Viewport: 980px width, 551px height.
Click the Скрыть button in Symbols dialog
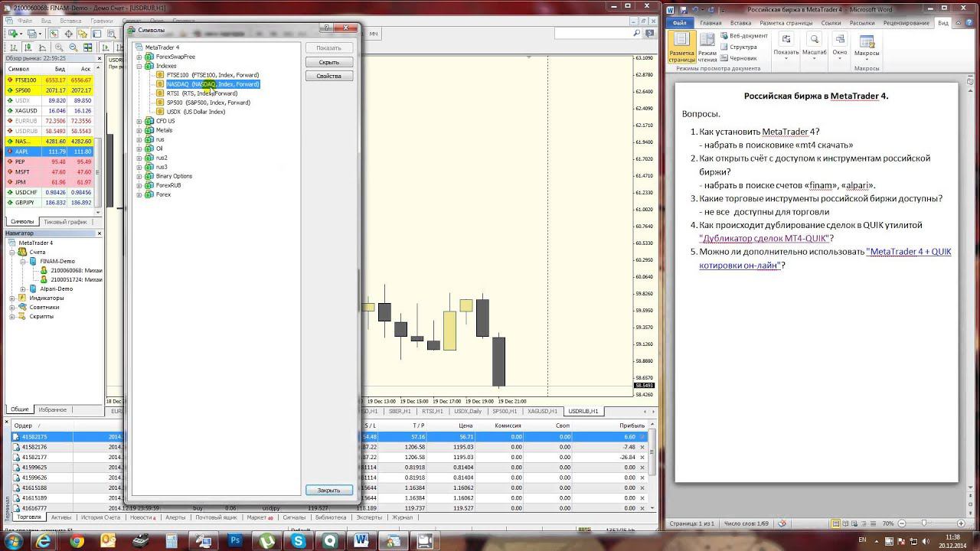[329, 62]
